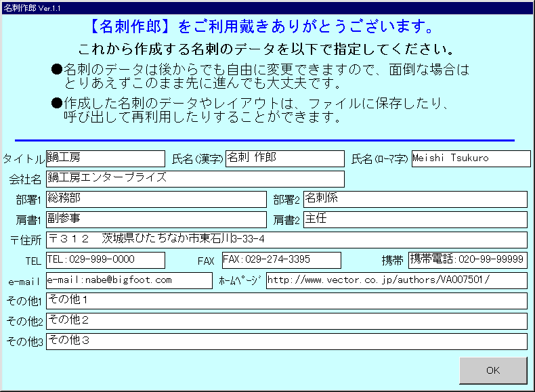Click the 氏名(漢字) field with 名刺 作郎
The image size is (535, 392).
coord(285,158)
